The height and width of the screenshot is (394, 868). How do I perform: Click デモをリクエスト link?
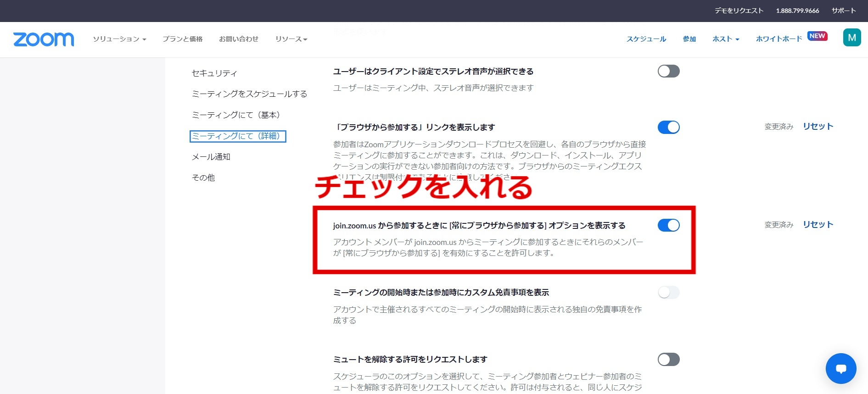click(x=739, y=11)
